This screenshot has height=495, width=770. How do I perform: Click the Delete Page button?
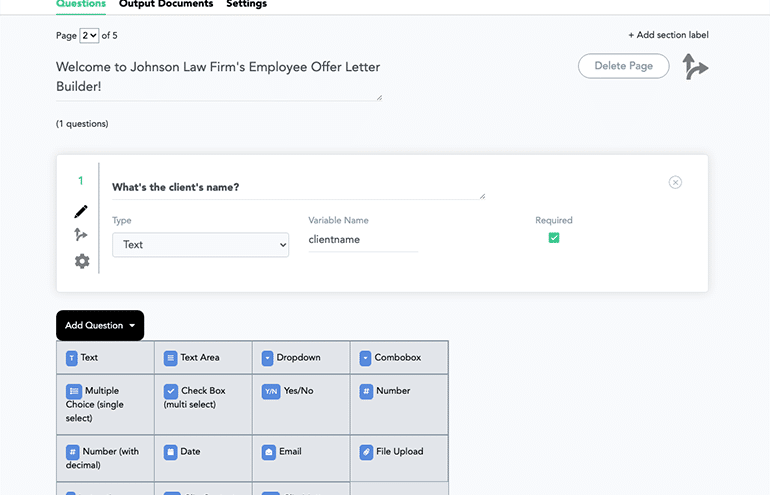tap(623, 66)
